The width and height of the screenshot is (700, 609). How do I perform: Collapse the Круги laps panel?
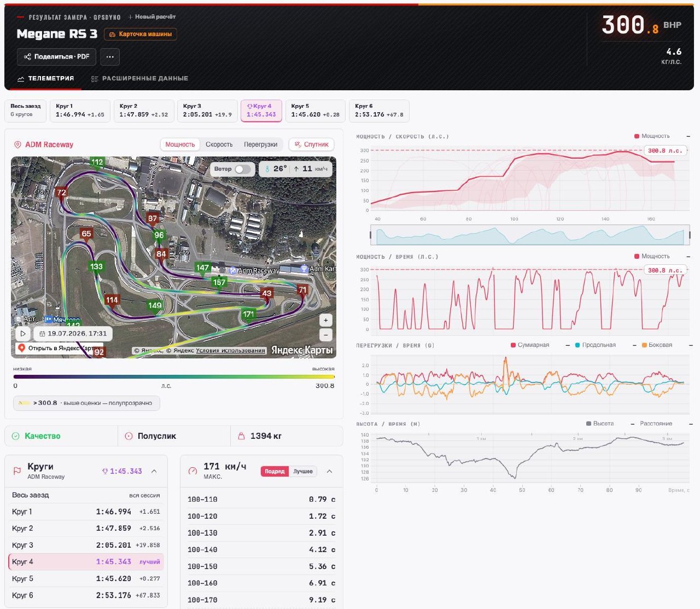point(154,471)
